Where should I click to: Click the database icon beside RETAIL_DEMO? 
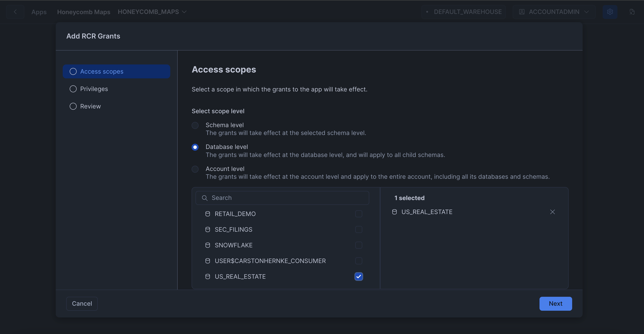(207, 214)
